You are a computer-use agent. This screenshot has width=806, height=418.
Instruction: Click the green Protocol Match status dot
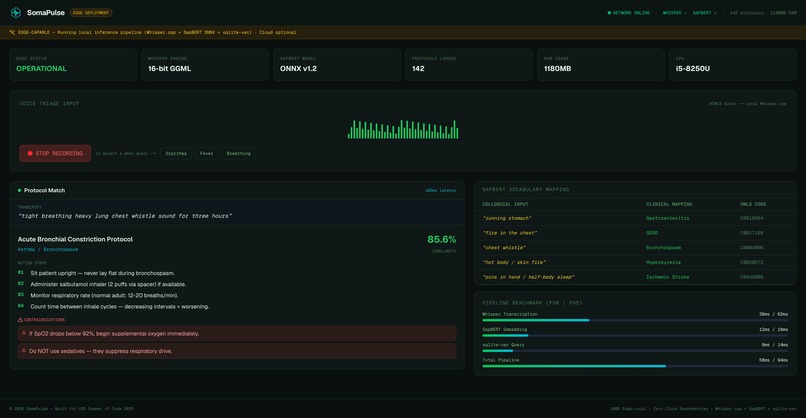[x=20, y=190]
